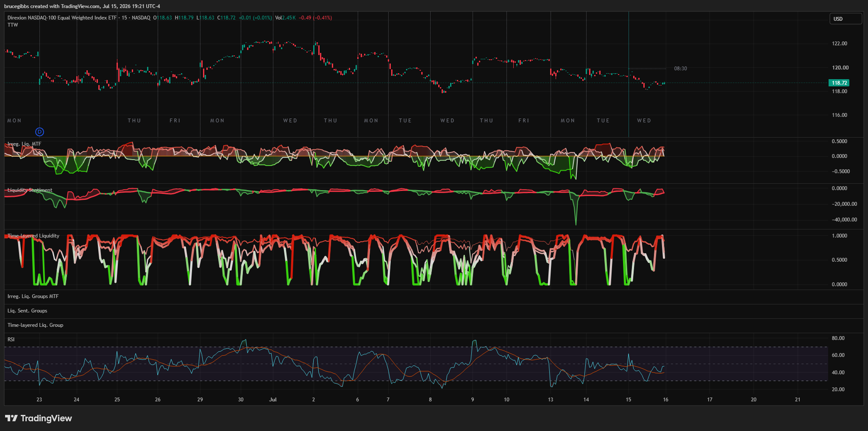Click the TradingView logo at the bottom
Viewport: 868px width, 431px height.
point(39,418)
